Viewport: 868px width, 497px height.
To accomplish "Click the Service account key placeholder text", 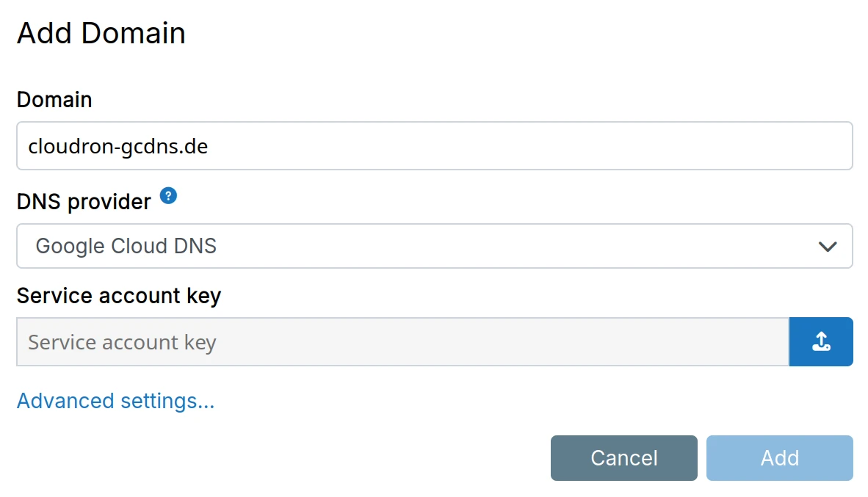I will (x=122, y=342).
